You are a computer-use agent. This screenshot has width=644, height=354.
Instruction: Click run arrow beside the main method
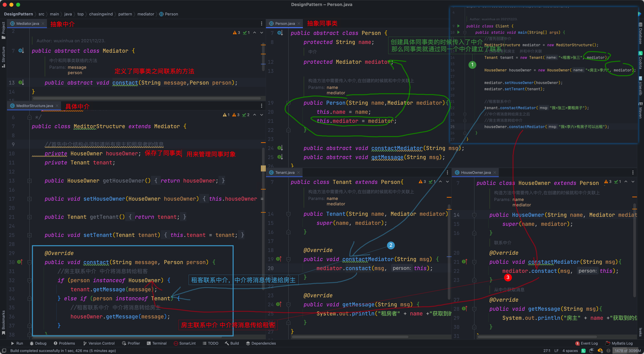[459, 32]
